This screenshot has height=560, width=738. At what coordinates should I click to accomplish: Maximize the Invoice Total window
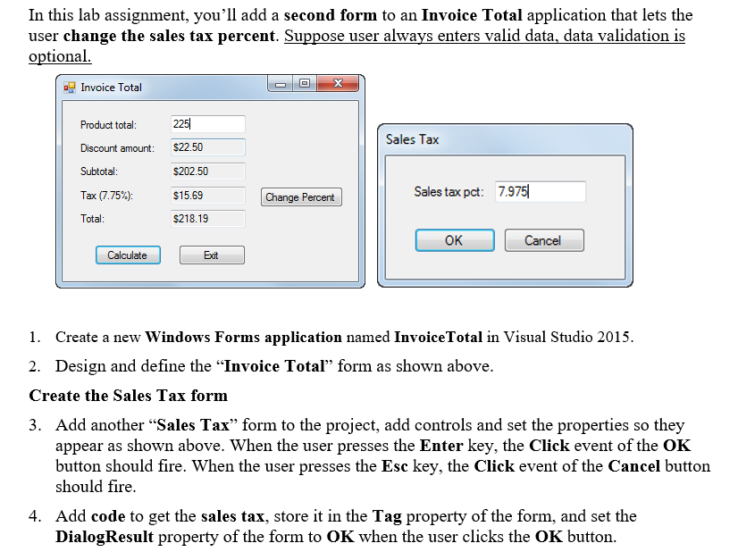(305, 84)
